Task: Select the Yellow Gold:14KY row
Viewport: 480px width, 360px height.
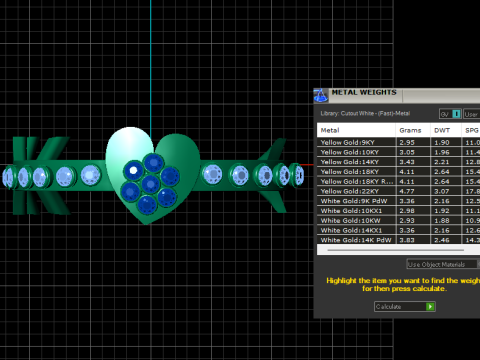Action: tap(398, 162)
